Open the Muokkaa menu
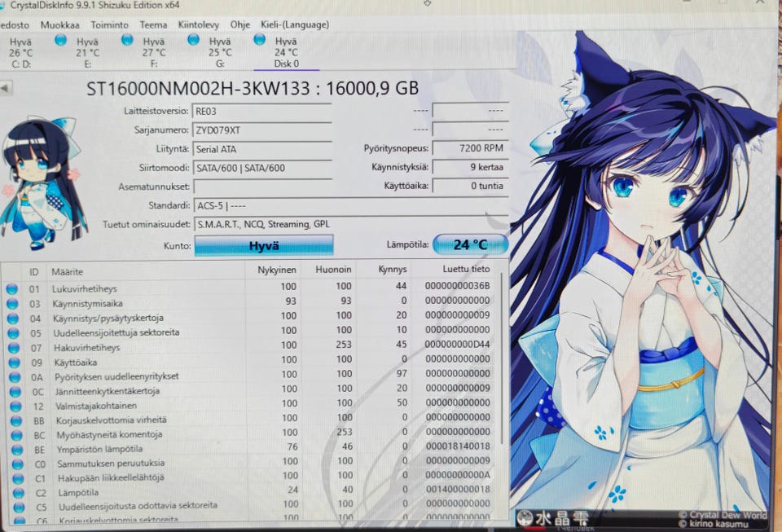The image size is (782, 532). click(x=59, y=25)
